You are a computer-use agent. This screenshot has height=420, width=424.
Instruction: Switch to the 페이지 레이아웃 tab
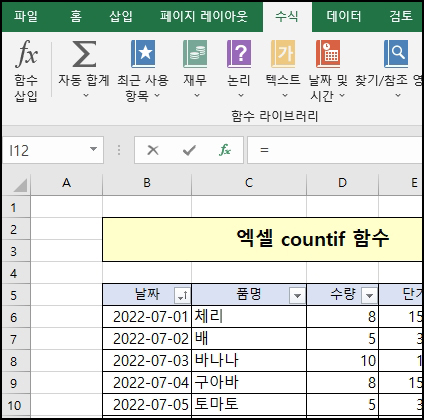tap(204, 16)
